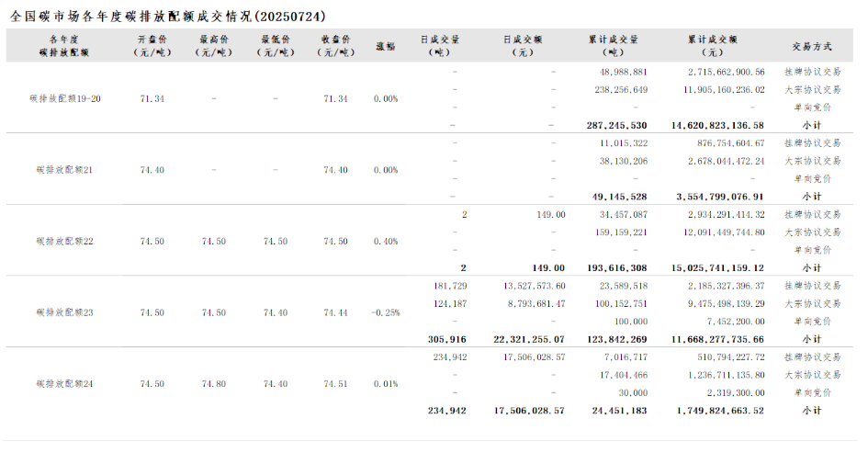Viewport: 868px width, 453px height.
Task: Click the 最高价 column header
Action: tap(213, 46)
